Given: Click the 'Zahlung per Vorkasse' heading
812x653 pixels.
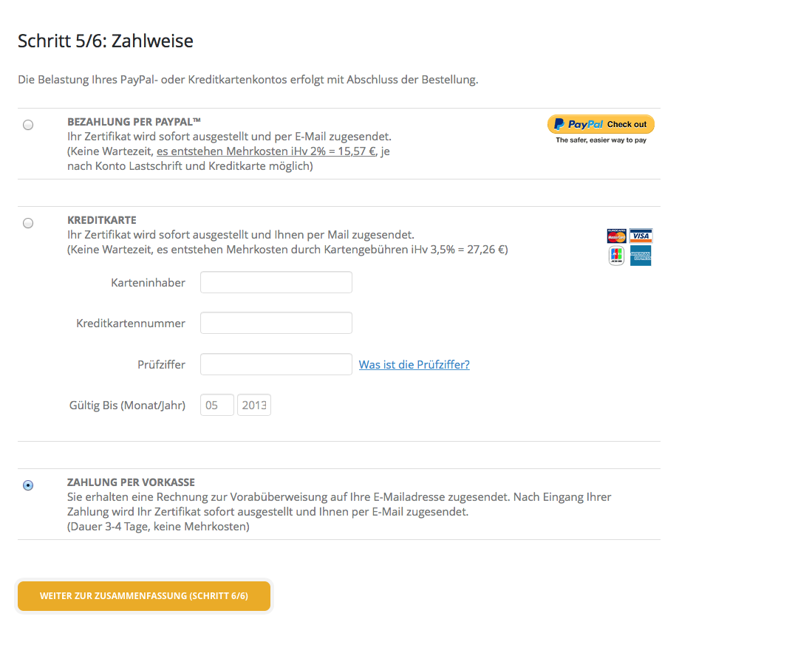Looking at the screenshot, I should pyautogui.click(x=131, y=482).
